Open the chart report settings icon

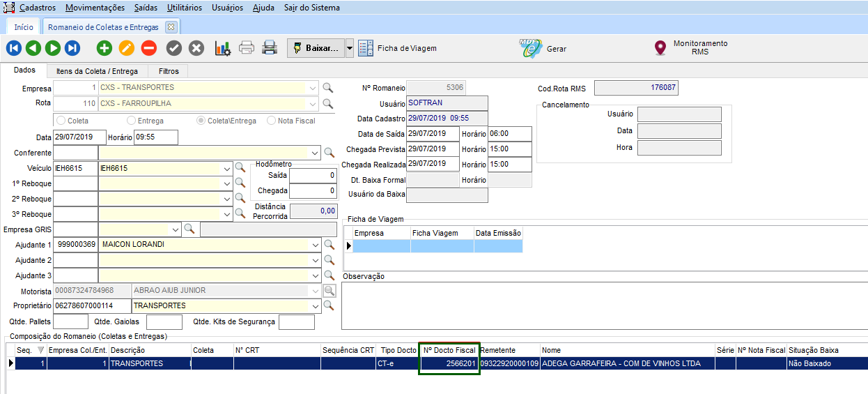pyautogui.click(x=223, y=48)
